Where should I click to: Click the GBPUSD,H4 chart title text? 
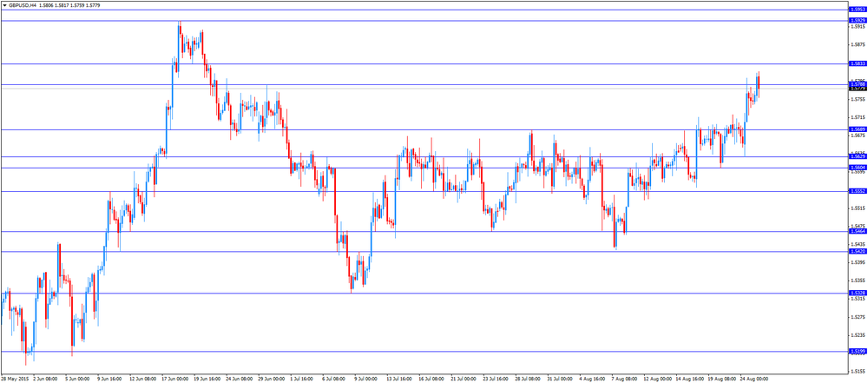click(x=22, y=4)
